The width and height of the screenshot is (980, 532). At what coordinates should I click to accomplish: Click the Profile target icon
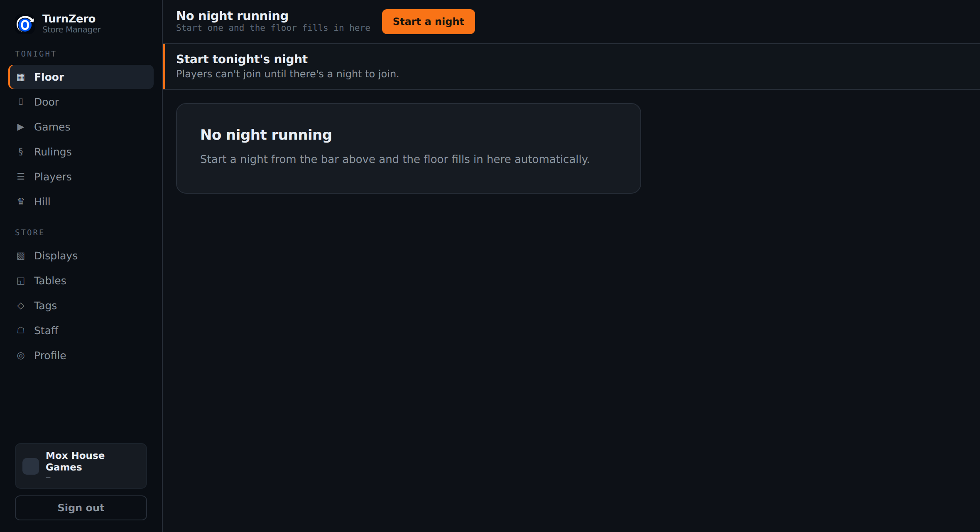tap(21, 356)
